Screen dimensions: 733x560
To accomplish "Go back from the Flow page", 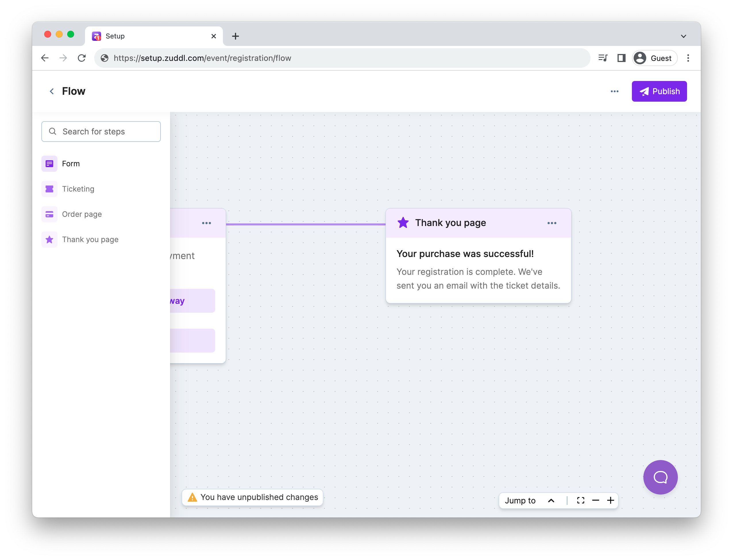I will coord(52,91).
